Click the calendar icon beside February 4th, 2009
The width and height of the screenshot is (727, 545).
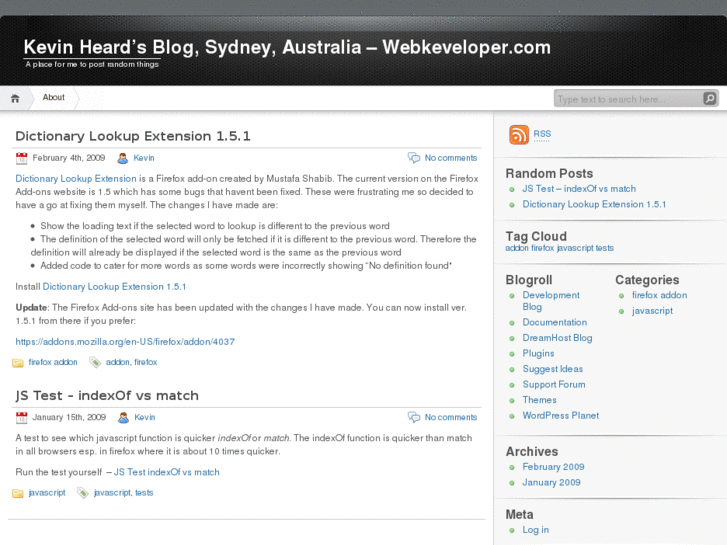pyautogui.click(x=21, y=158)
